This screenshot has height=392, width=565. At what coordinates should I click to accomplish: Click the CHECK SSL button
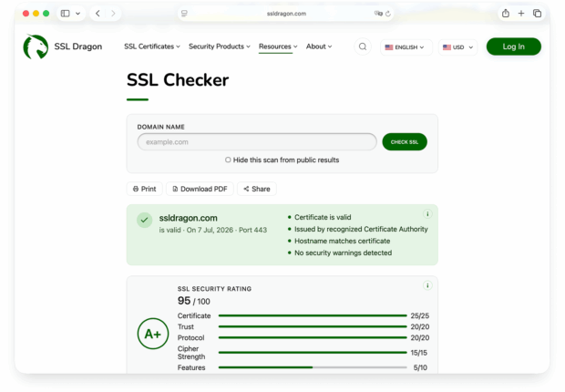[405, 142]
